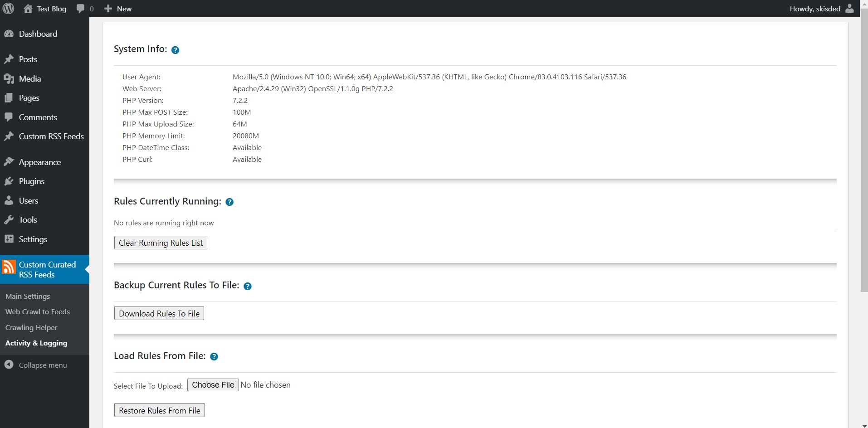Image resolution: width=868 pixels, height=428 pixels.
Task: Open Crawling Helper submenu
Action: (x=31, y=327)
